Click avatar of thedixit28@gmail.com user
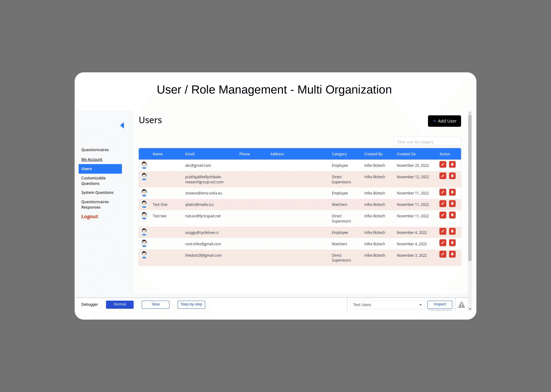This screenshot has height=392, width=551. 144,255
